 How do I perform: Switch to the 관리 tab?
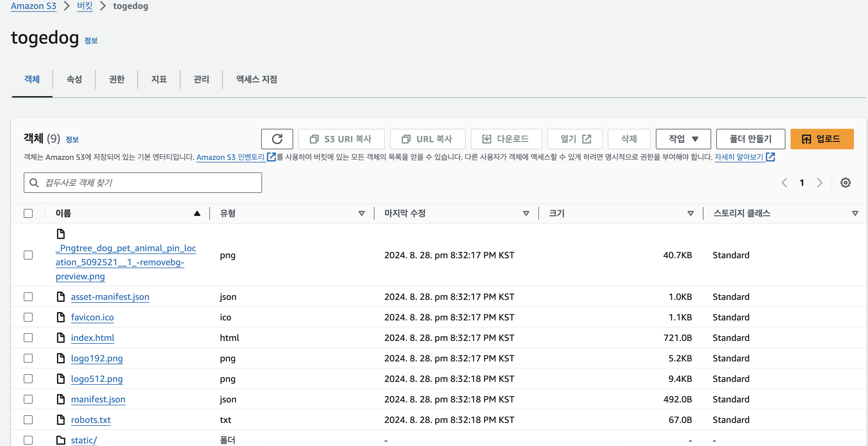tap(202, 79)
